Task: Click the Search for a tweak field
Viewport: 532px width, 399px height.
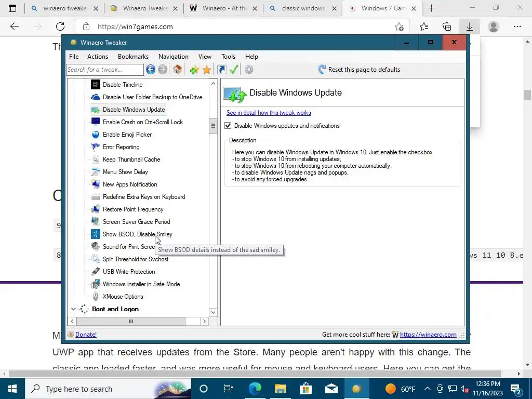Action: 105,70
